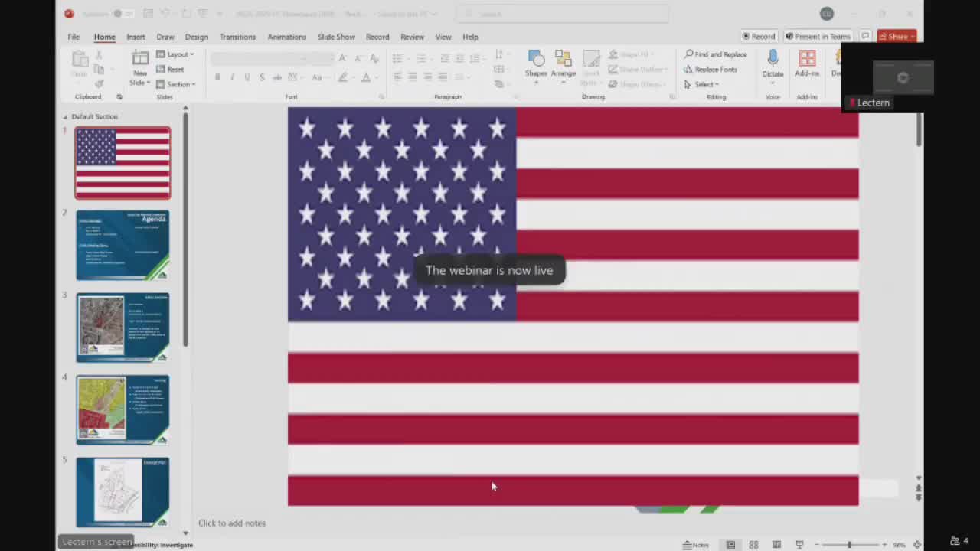This screenshot has width=980, height=551.
Task: Select the Agenda slide thumbnail
Action: 122,246
